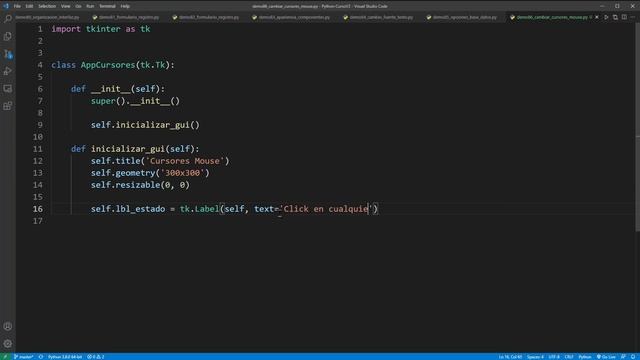The image size is (640, 360).
Task: Click the VS Code logo in title bar
Action: tap(6, 6)
